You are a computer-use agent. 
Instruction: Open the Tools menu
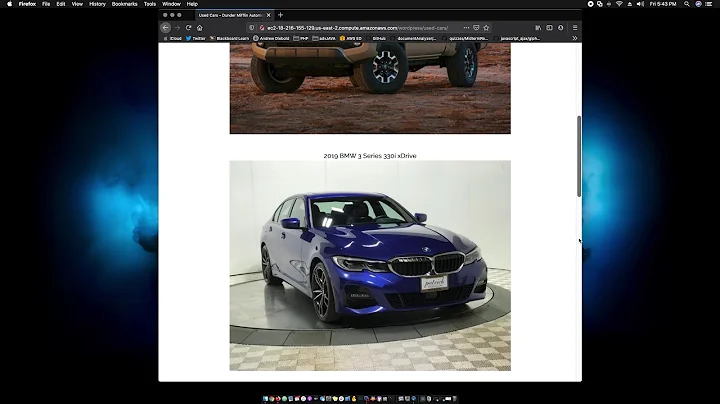(x=150, y=4)
